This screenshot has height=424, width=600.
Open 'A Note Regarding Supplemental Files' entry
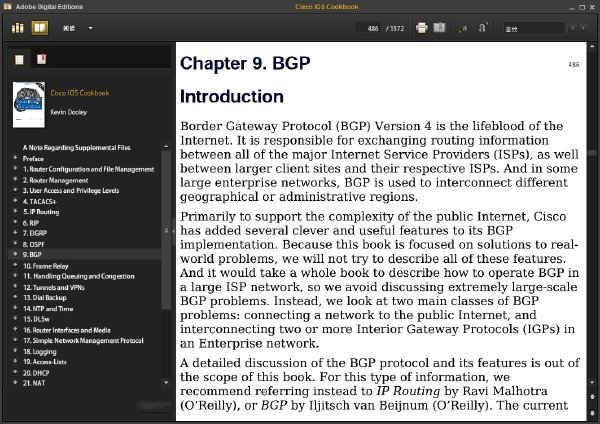(x=77, y=148)
